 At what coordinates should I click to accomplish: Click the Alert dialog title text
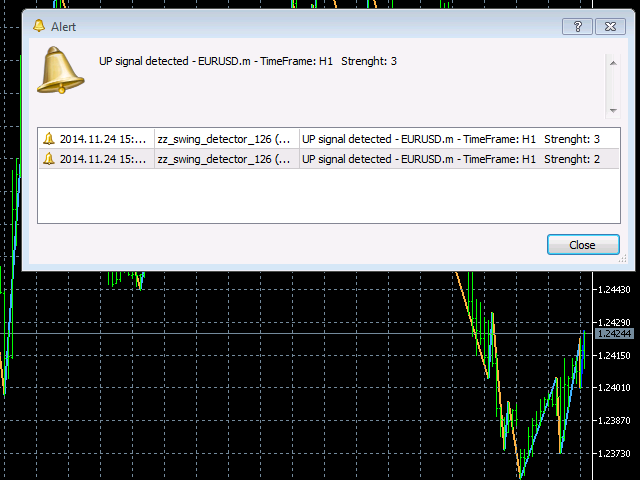coord(62,27)
